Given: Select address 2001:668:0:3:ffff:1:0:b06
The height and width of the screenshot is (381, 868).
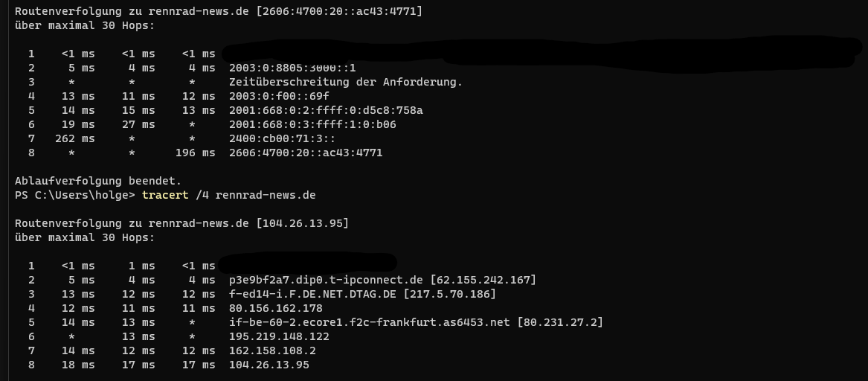Looking at the screenshot, I should [312, 124].
